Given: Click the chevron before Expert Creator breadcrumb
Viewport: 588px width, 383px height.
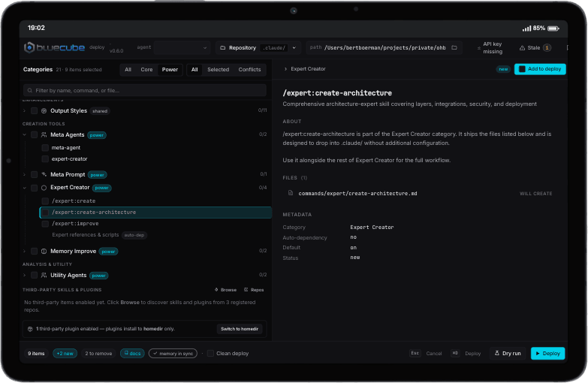Looking at the screenshot, I should coord(285,69).
